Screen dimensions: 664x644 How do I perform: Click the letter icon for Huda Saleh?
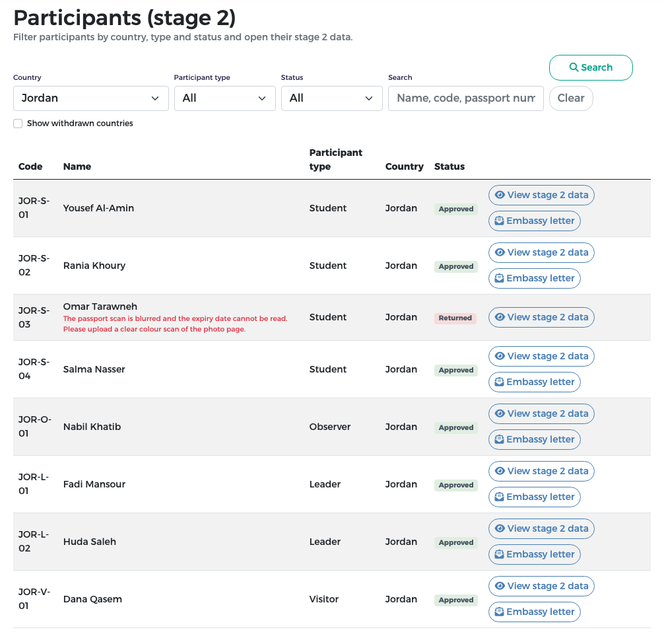pos(499,555)
